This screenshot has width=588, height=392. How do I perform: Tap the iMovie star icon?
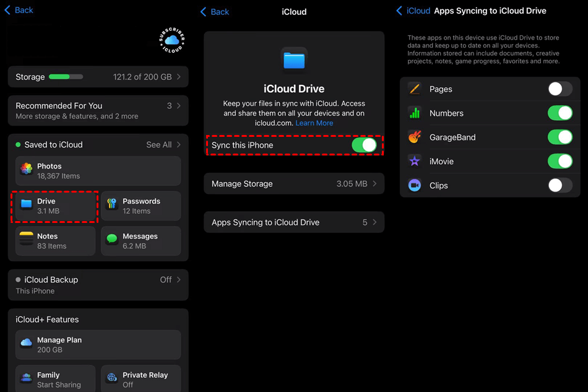[x=414, y=161]
